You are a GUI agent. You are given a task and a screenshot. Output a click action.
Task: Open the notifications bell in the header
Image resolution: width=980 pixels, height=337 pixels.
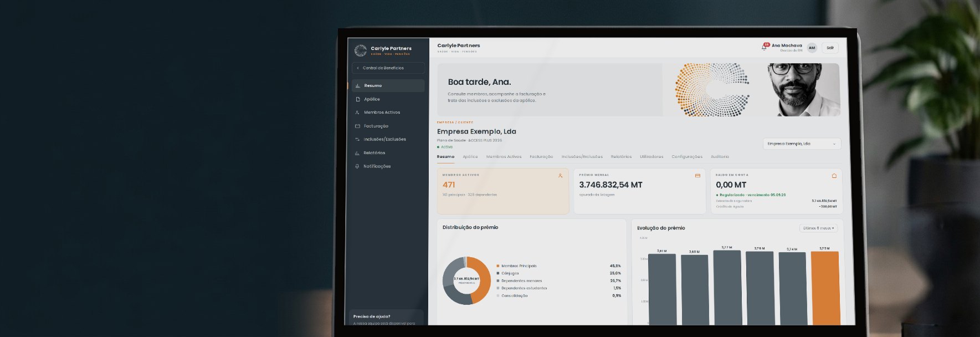click(x=764, y=47)
